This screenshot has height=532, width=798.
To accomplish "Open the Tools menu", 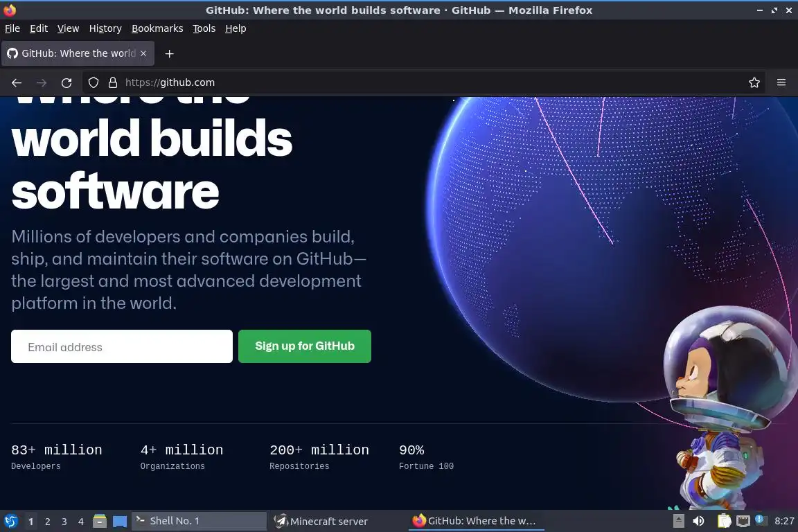I will coord(204,28).
